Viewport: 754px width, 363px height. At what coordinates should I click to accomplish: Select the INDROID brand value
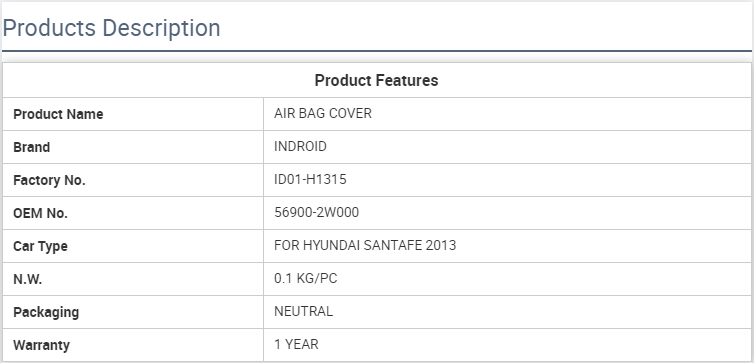[x=300, y=146]
